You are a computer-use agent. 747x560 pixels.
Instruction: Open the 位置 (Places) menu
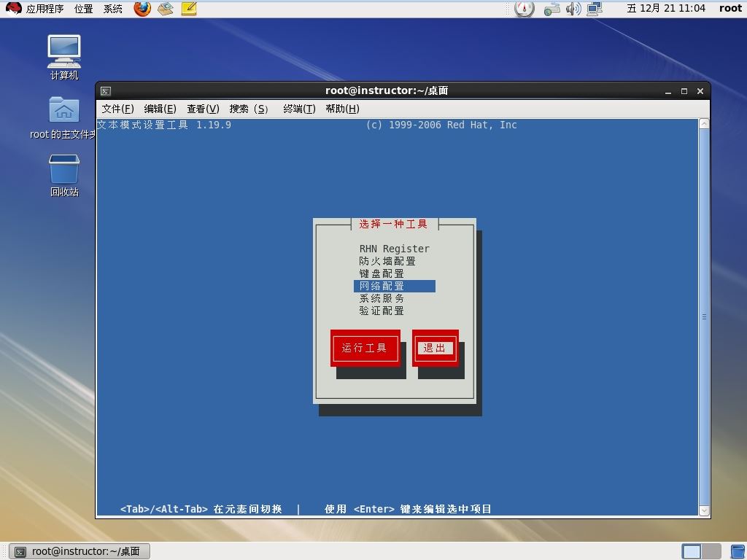coord(83,9)
